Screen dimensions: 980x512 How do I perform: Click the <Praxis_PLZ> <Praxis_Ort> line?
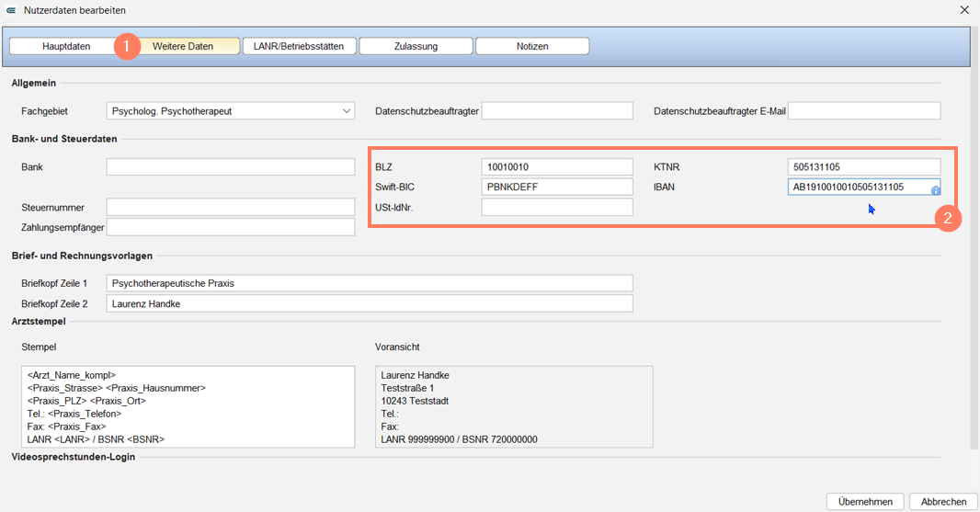(86, 401)
